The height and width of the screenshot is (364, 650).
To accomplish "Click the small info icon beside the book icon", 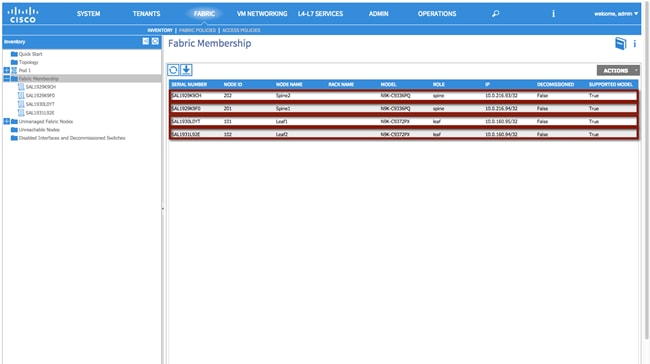I will (635, 44).
